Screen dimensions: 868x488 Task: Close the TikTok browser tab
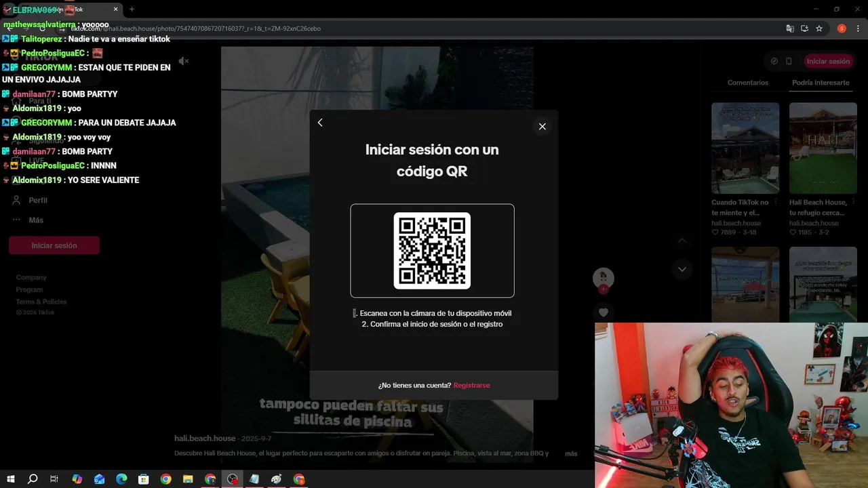tap(116, 9)
